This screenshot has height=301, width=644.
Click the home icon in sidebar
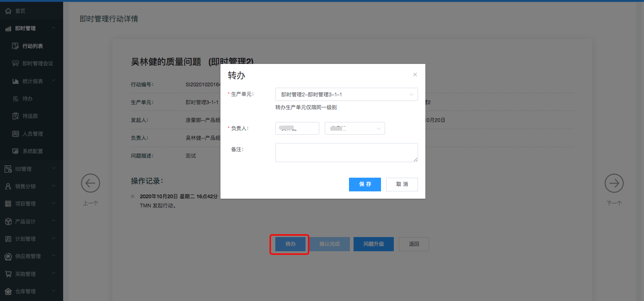(8, 11)
